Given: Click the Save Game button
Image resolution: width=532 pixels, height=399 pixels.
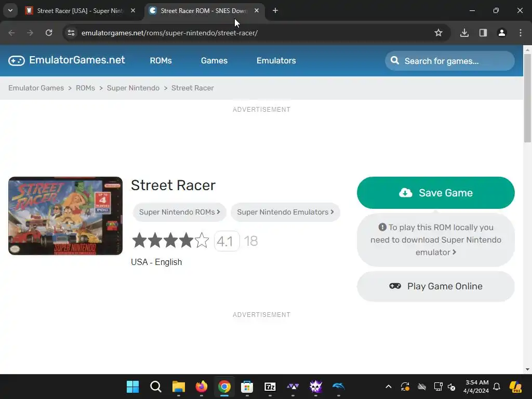Looking at the screenshot, I should coord(436,193).
